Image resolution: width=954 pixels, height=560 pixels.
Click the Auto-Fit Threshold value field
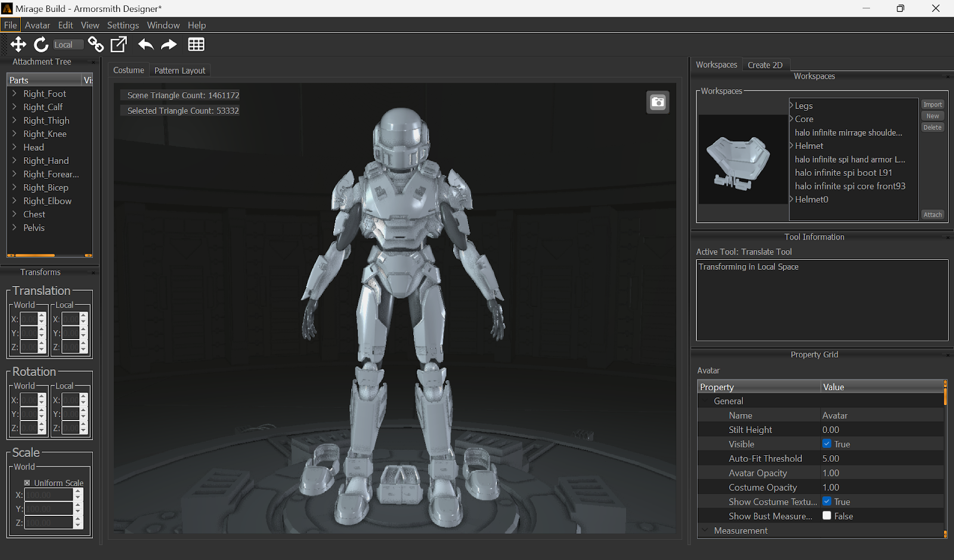(881, 459)
